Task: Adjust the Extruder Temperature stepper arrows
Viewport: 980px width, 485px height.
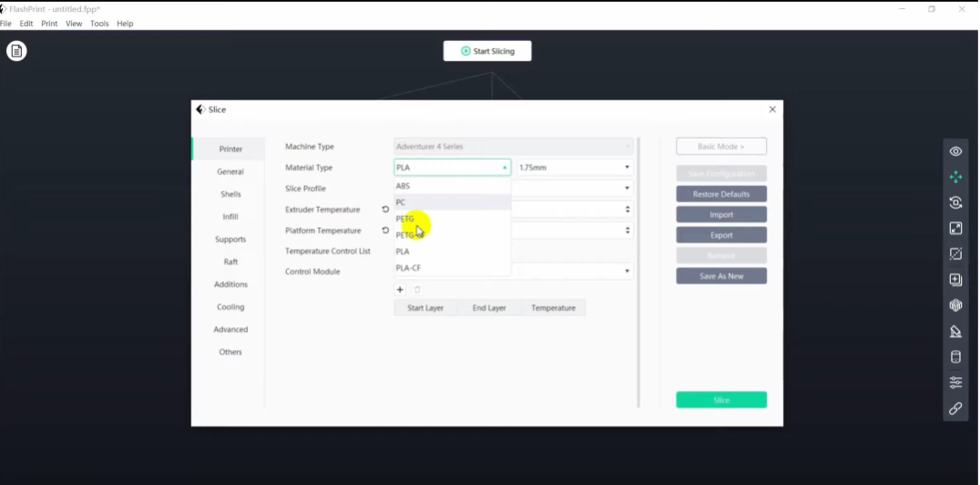Action: pyautogui.click(x=628, y=210)
